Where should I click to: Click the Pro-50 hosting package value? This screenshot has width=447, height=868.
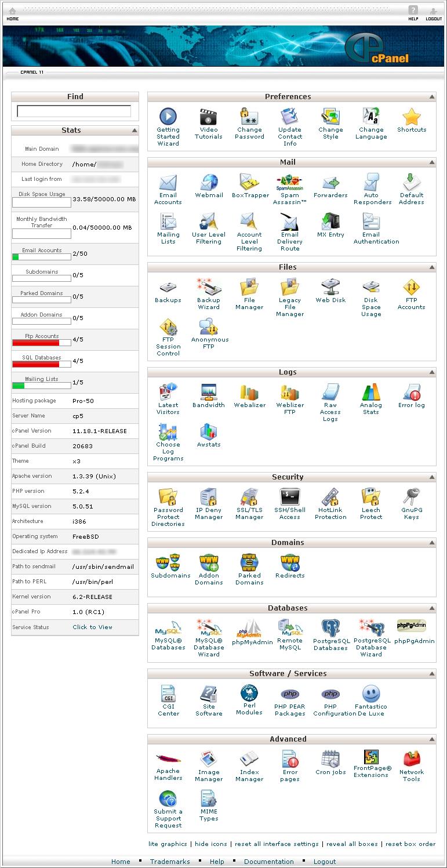coord(83,401)
